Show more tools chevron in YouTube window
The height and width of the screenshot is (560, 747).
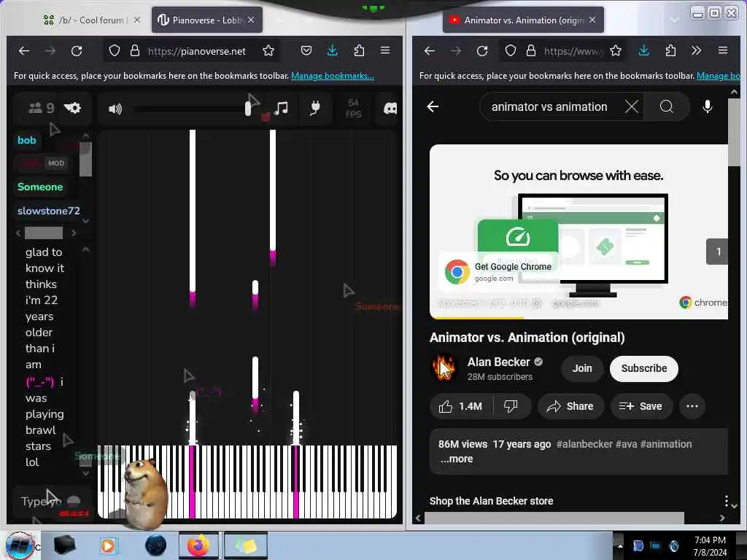[696, 50]
